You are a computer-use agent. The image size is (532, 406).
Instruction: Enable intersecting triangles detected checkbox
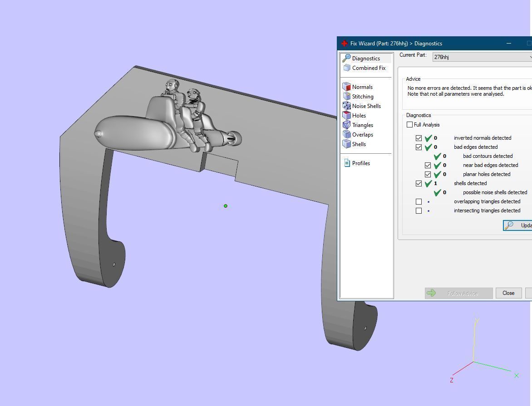coord(419,210)
